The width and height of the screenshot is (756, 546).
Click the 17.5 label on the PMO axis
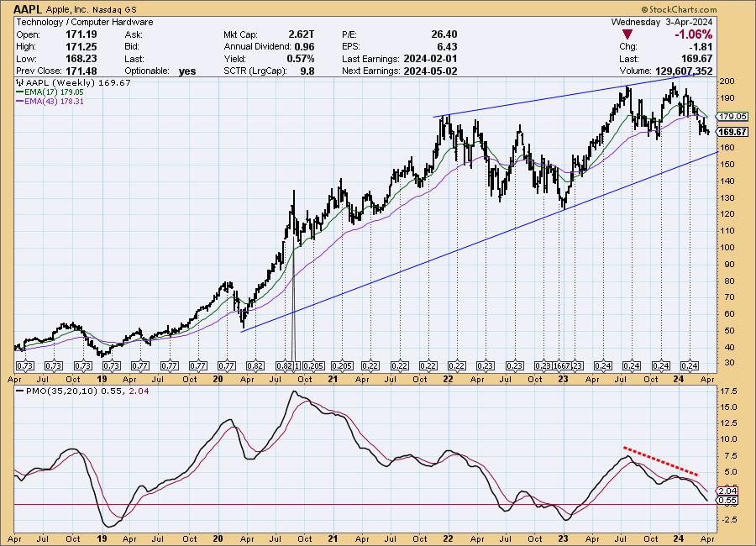point(728,391)
